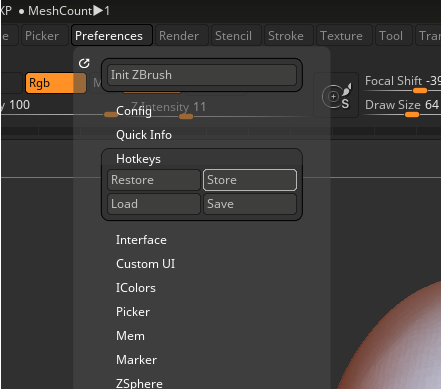The image size is (441, 389).
Task: Click the Load hotkeys button
Action: (x=154, y=204)
